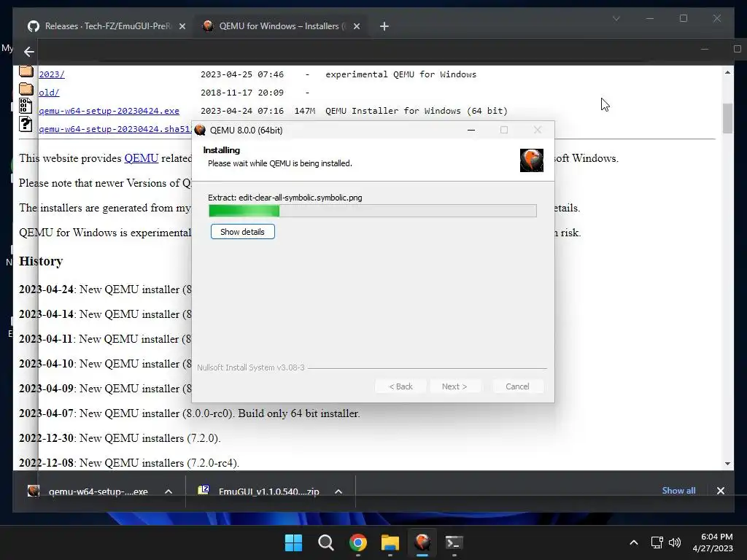747x560 pixels.
Task: Close the downloads bar
Action: [720, 491]
